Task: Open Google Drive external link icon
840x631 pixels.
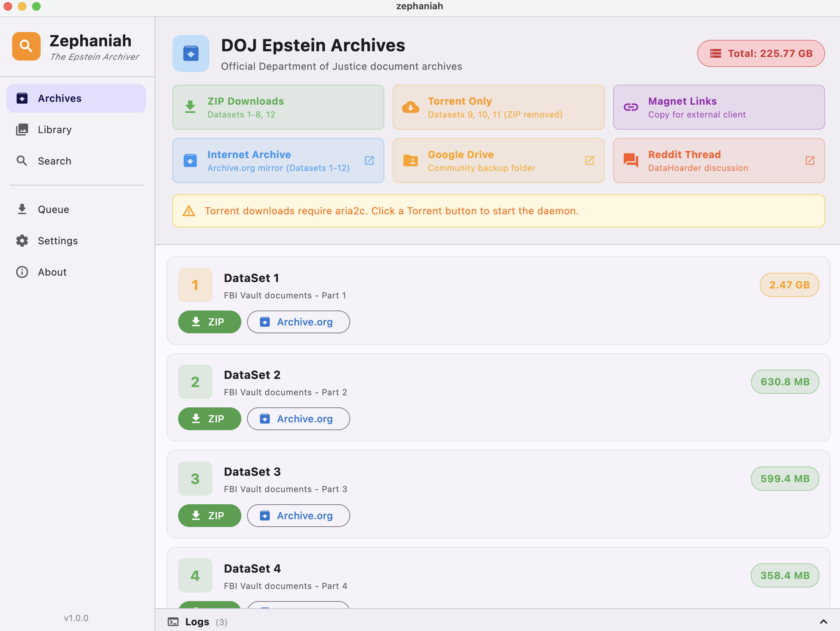Action: (x=589, y=161)
